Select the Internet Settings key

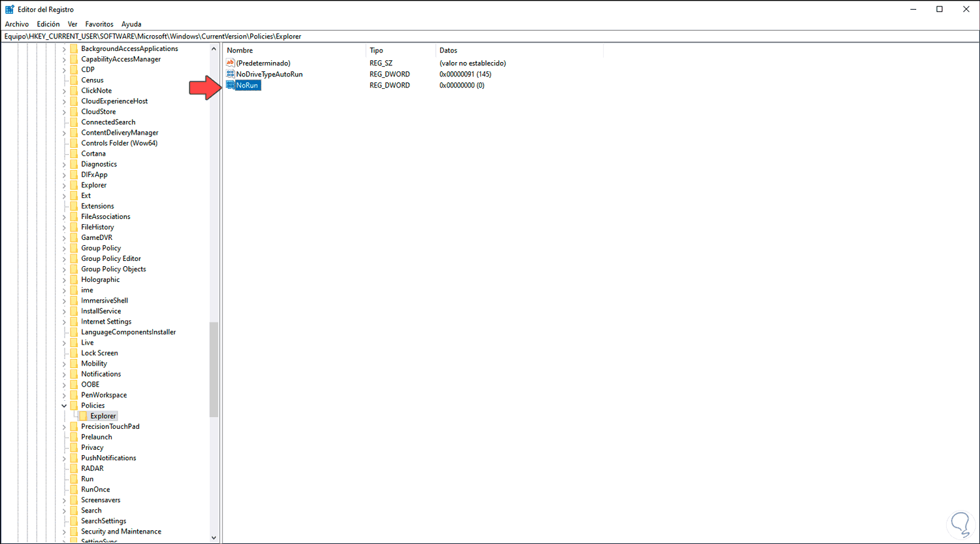(106, 321)
